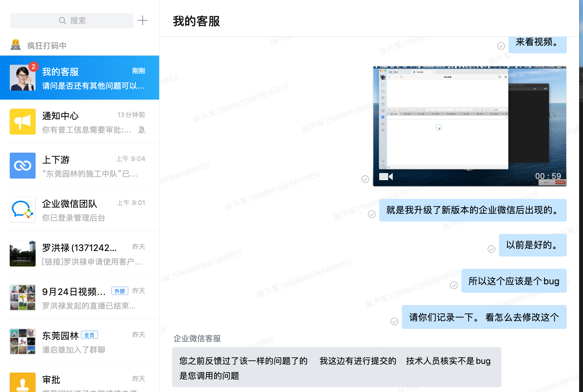Screen dimensions: 583x392
Task: Open the 9月24日视频 group chat
Action: pyautogui.click(x=80, y=298)
